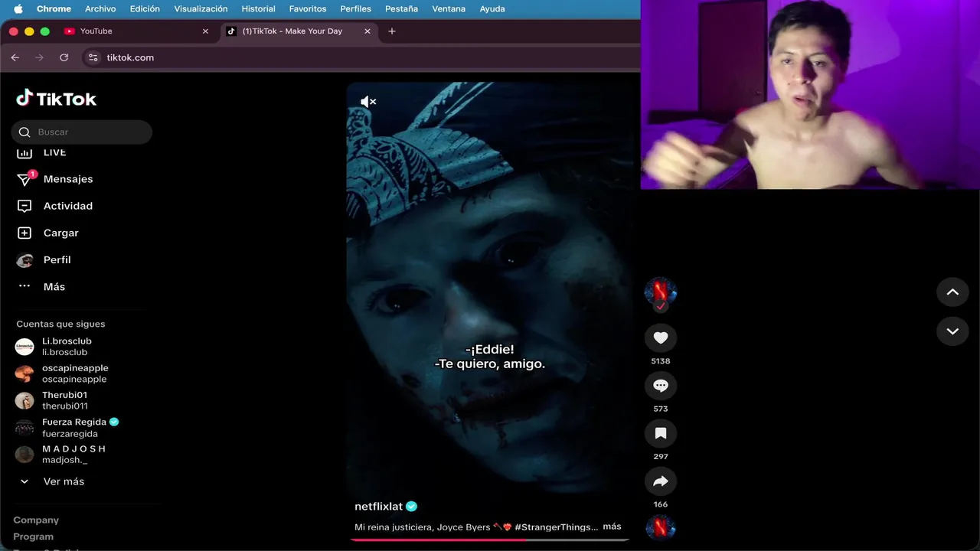This screenshot has height=551, width=980.
Task: Close the TikTok tab
Action: click(367, 31)
